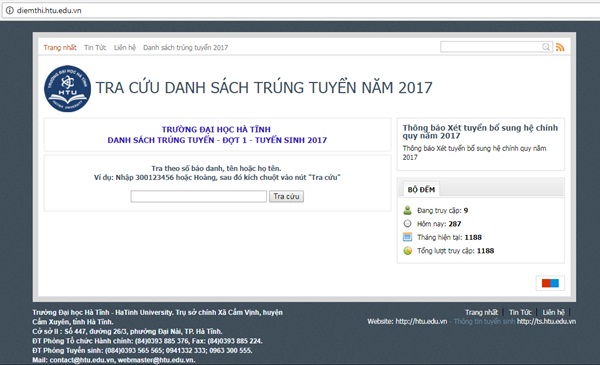Click the RSS feed icon
600x365 pixels.
pyautogui.click(x=560, y=47)
